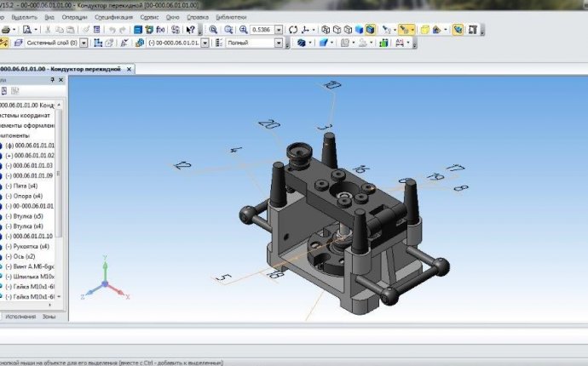Open the orientation icon dropdown arrow
Image resolution: width=588 pixels, height=366 pixels.
[314, 30]
